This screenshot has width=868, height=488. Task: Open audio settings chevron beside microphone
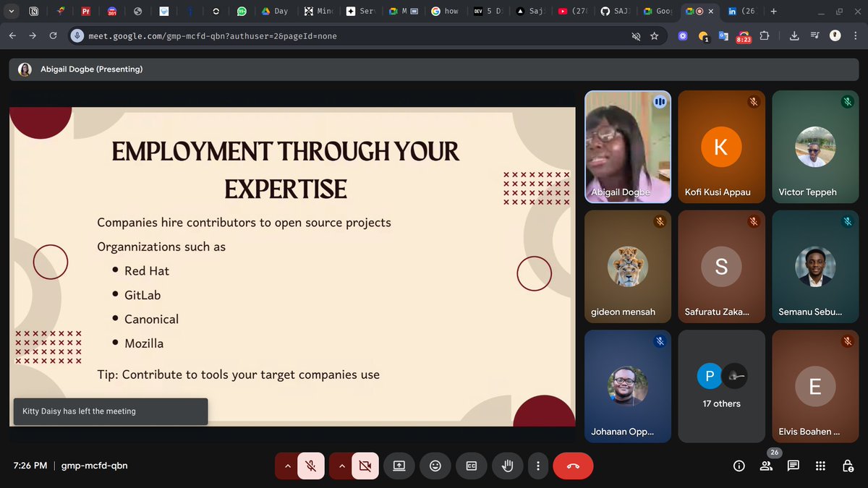(287, 466)
